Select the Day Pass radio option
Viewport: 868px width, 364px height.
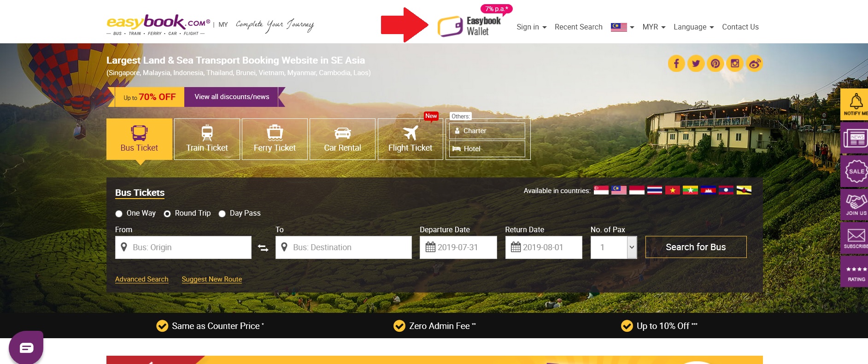pyautogui.click(x=222, y=213)
